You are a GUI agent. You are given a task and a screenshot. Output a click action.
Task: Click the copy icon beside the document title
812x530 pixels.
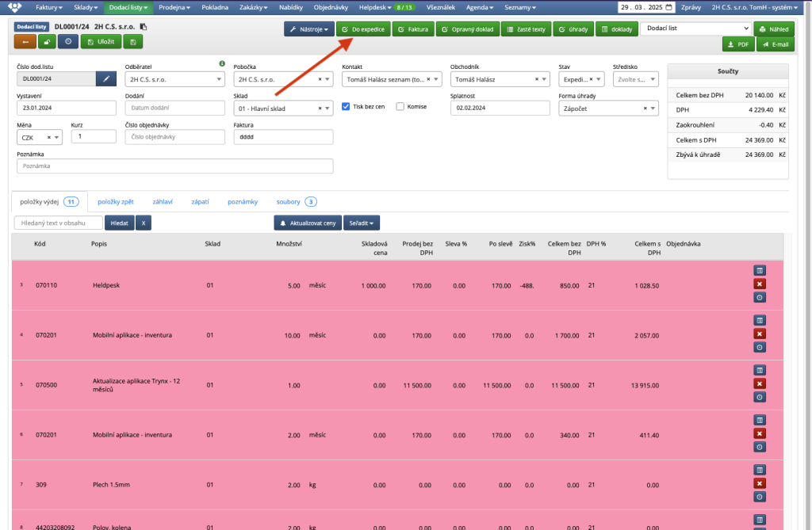[144, 27]
